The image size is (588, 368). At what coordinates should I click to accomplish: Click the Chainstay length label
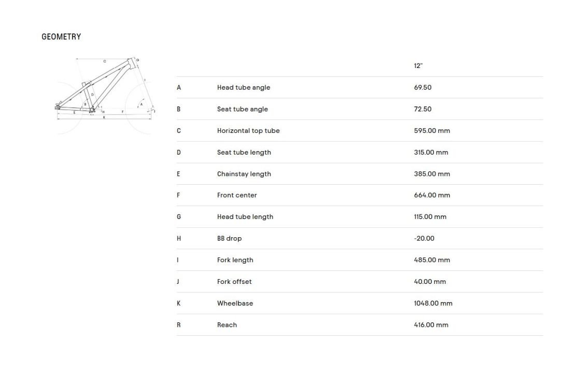click(x=244, y=174)
